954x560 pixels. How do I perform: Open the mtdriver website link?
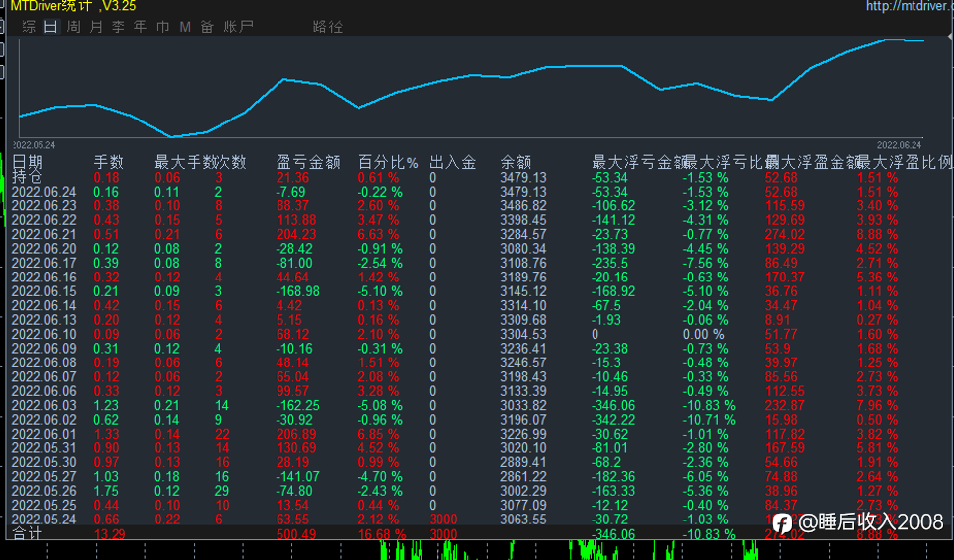tap(909, 6)
